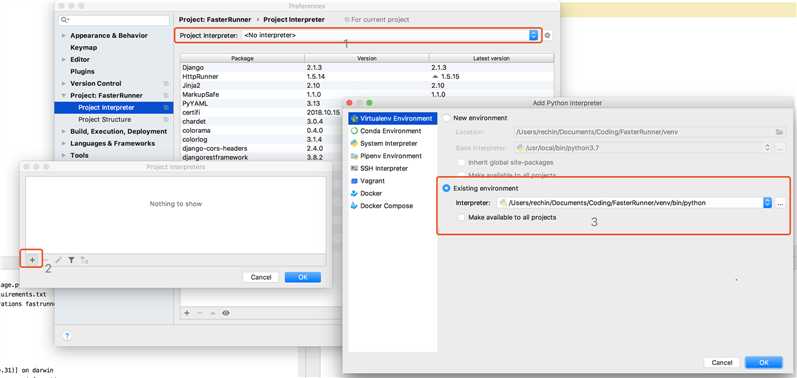Expand Version Control in Preferences tree
Viewport: 797px width, 378px height.
click(x=64, y=83)
